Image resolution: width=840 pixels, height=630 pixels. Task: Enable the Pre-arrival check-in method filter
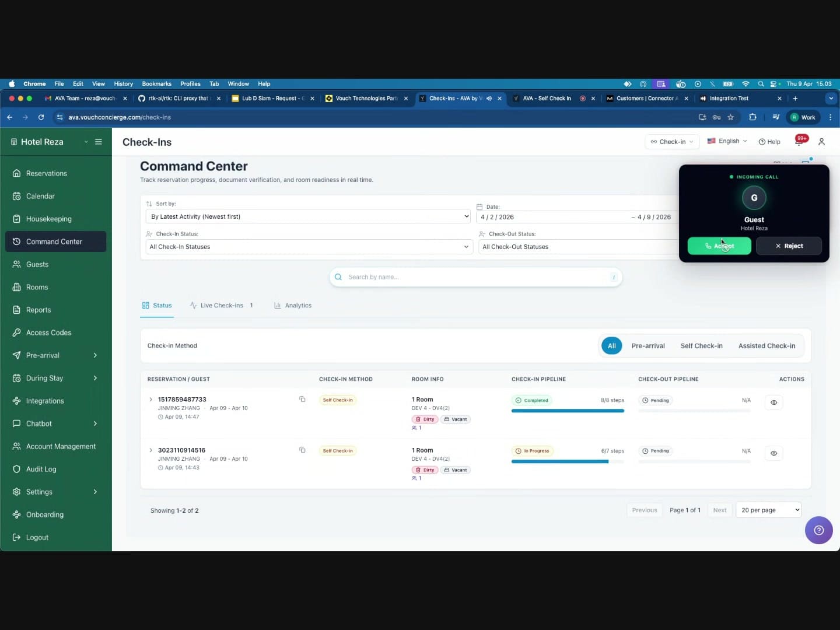(648, 345)
